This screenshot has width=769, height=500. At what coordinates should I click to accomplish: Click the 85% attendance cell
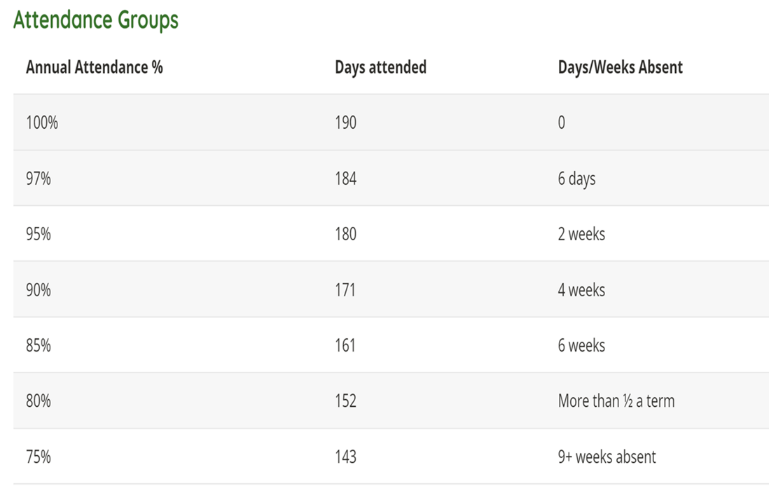pyautogui.click(x=38, y=345)
